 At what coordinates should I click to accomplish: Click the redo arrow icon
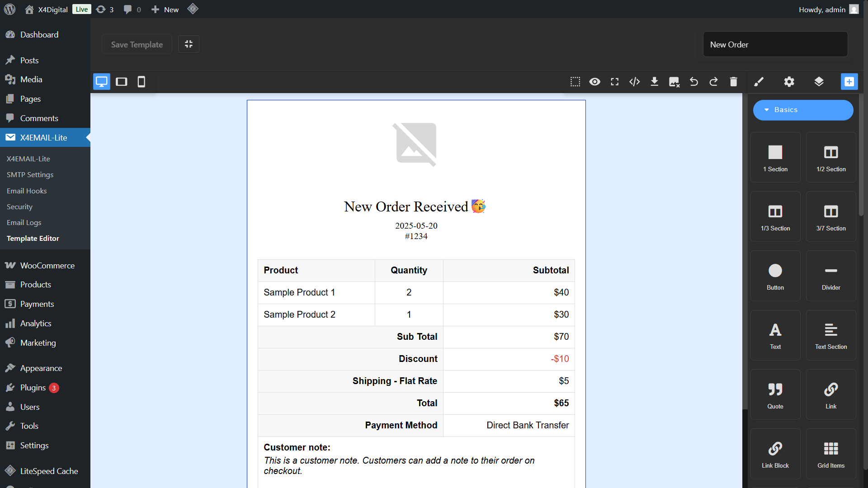point(713,82)
